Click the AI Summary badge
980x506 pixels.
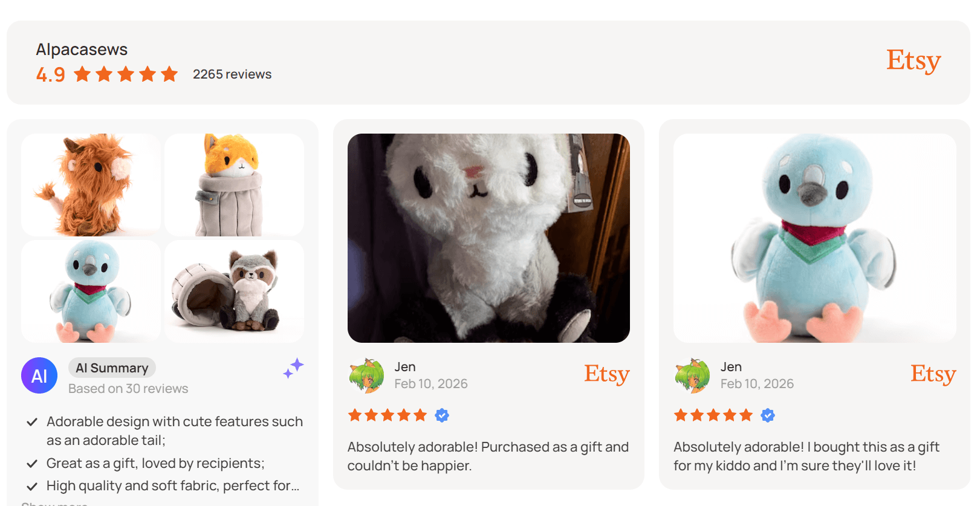111,368
